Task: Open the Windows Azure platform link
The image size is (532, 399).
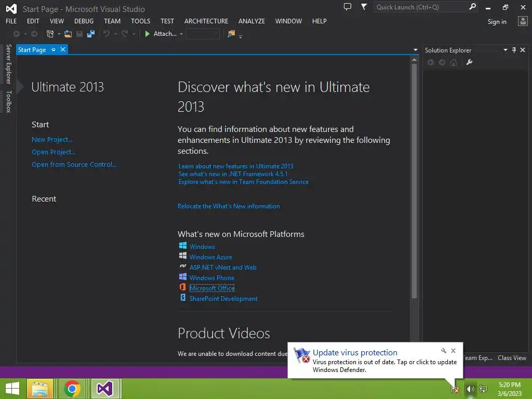Action: click(211, 257)
